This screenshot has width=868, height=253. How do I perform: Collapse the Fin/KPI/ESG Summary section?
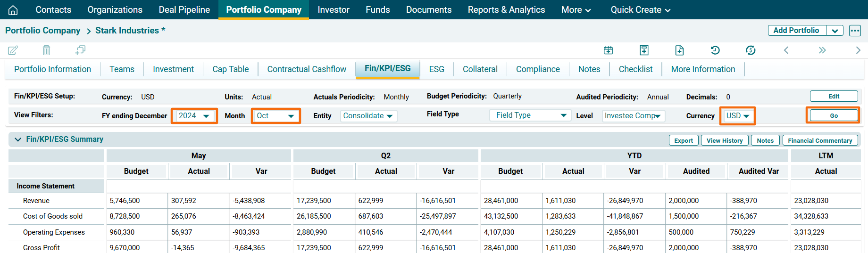pos(18,139)
